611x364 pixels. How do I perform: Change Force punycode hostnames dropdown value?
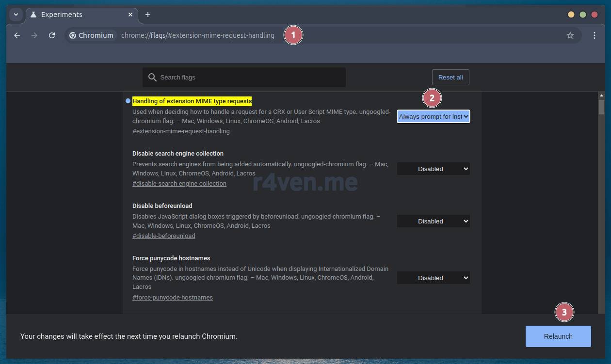point(433,278)
